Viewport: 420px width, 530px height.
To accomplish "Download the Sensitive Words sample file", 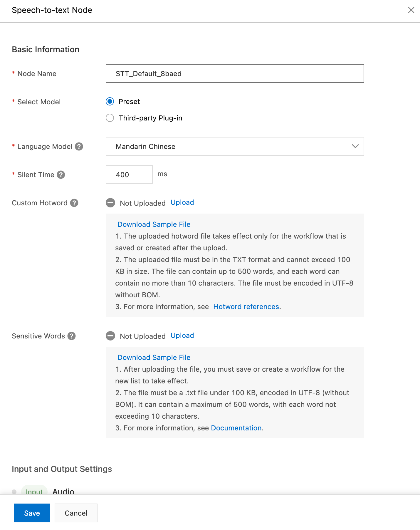I will (154, 358).
